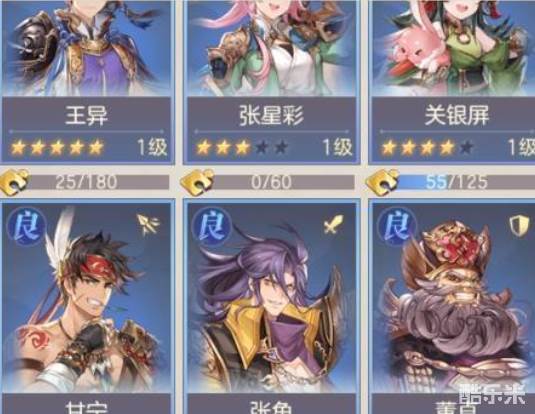The height and width of the screenshot is (414, 535).
Task: Open the purple-haired 张角 hero portrait
Action: pos(272,298)
